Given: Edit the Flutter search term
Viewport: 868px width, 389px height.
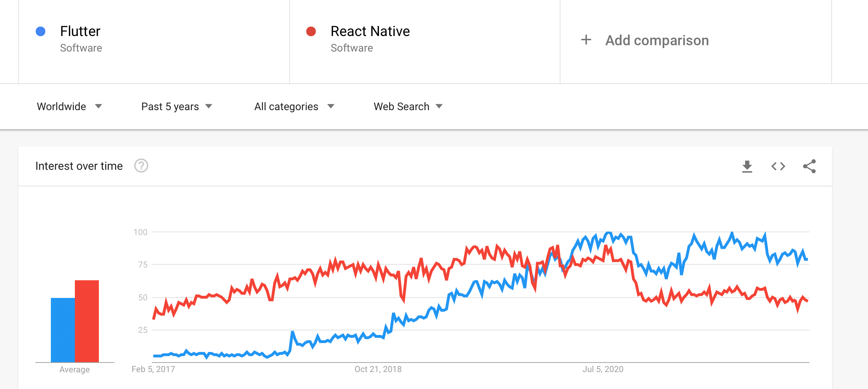Looking at the screenshot, I should click(x=80, y=31).
